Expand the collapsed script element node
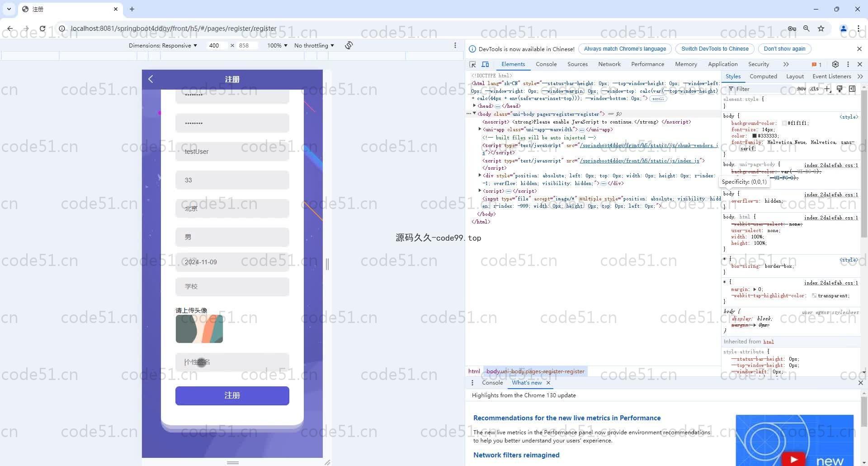Viewport: 868px width, 466px height. coord(480,191)
